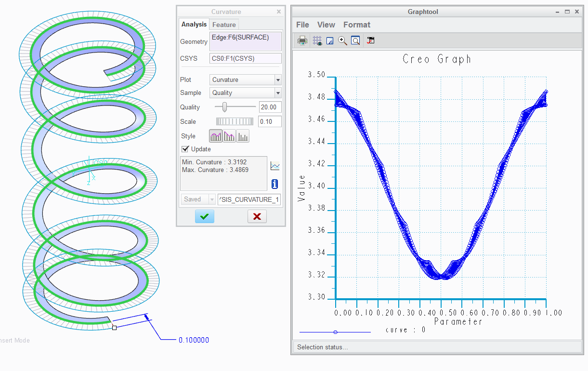Click the Creo Graph title

click(437, 59)
